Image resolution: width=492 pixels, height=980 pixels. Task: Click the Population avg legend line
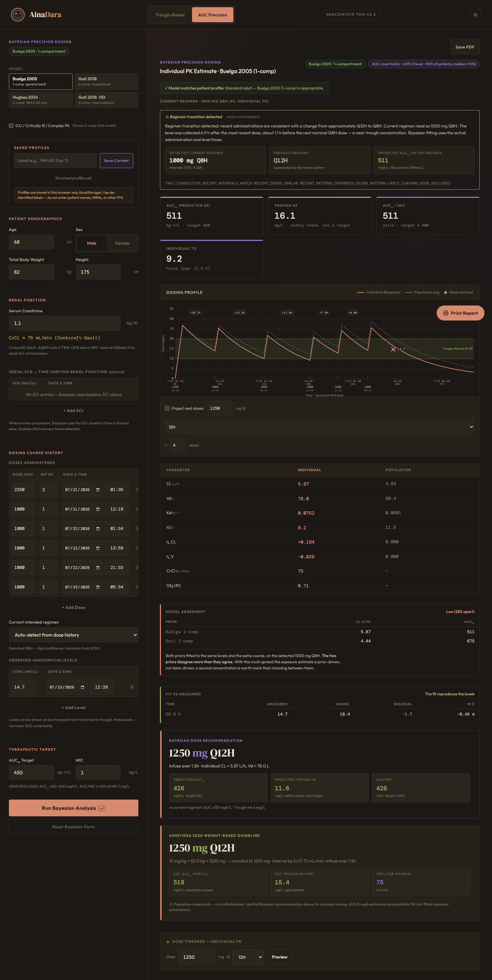(x=409, y=292)
